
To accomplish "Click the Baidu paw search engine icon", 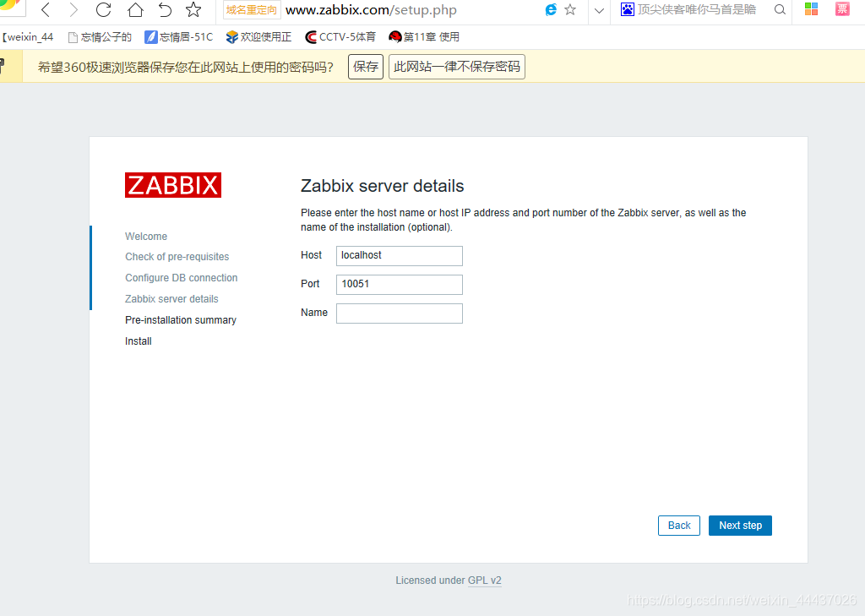I will click(x=628, y=9).
